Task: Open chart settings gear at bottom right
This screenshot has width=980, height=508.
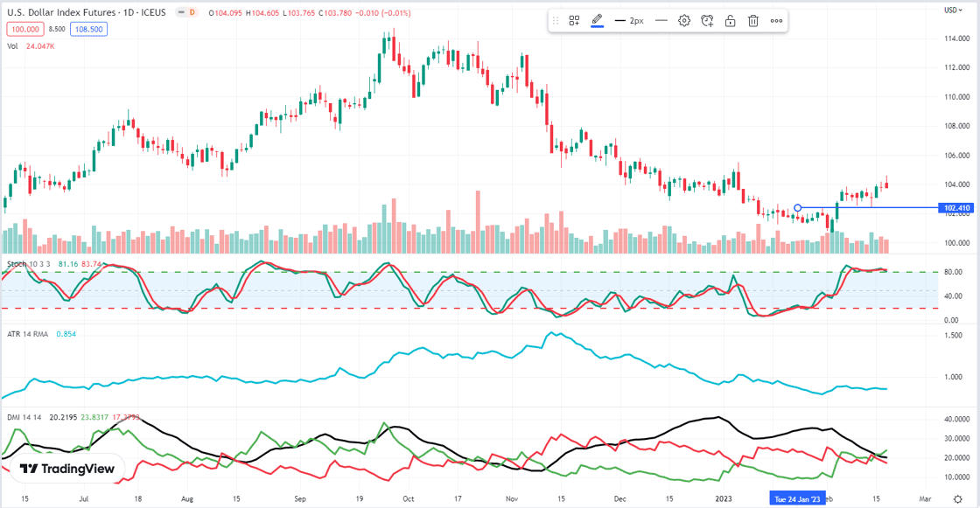Action: (957, 498)
